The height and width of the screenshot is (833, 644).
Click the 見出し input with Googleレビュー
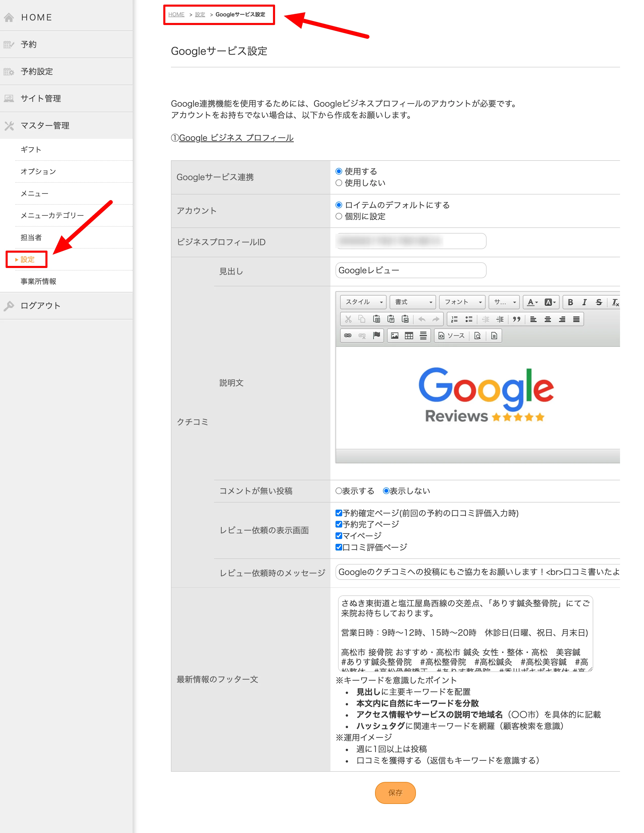point(411,270)
